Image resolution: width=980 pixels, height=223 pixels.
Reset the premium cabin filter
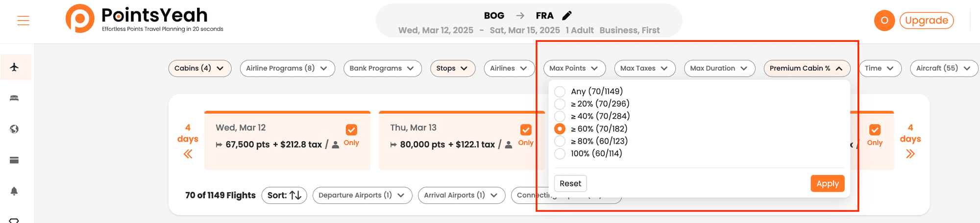[570, 183]
